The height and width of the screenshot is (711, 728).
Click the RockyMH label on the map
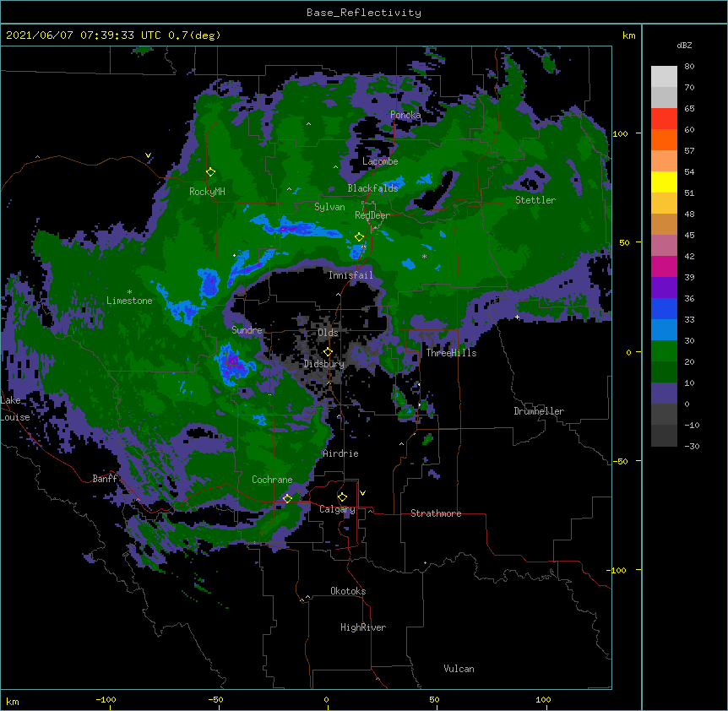[x=207, y=192]
